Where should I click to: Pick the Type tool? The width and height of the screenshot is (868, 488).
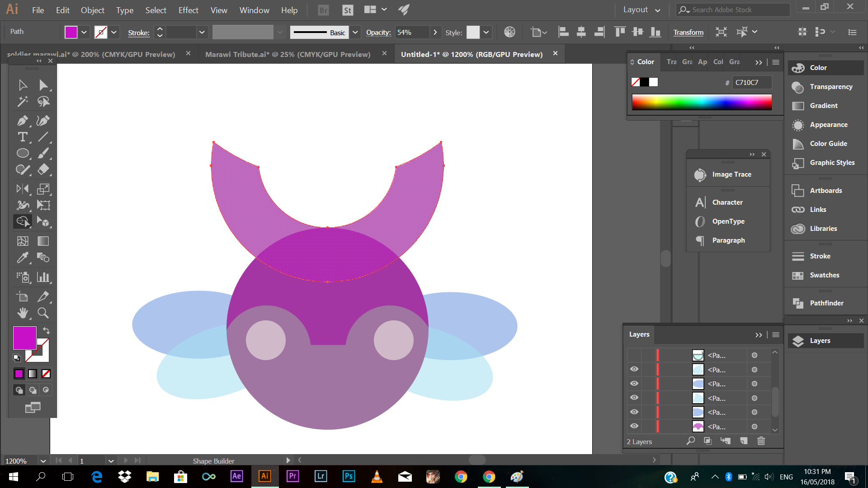click(23, 137)
